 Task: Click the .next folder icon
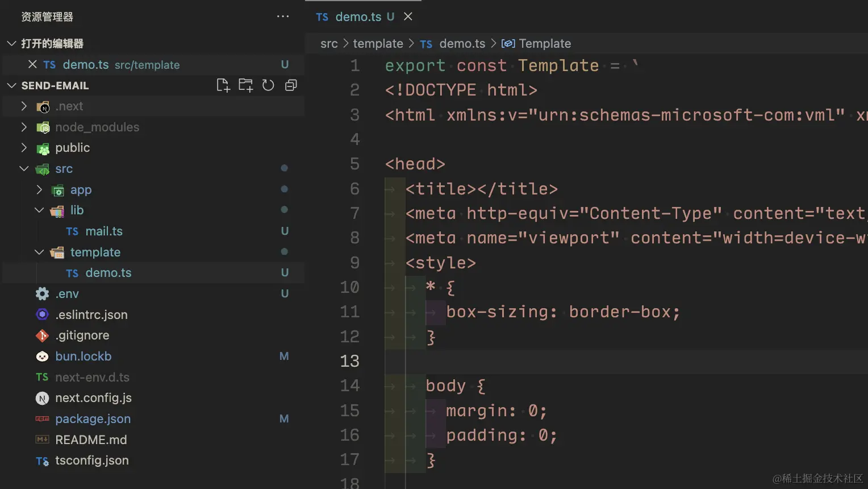click(x=43, y=106)
